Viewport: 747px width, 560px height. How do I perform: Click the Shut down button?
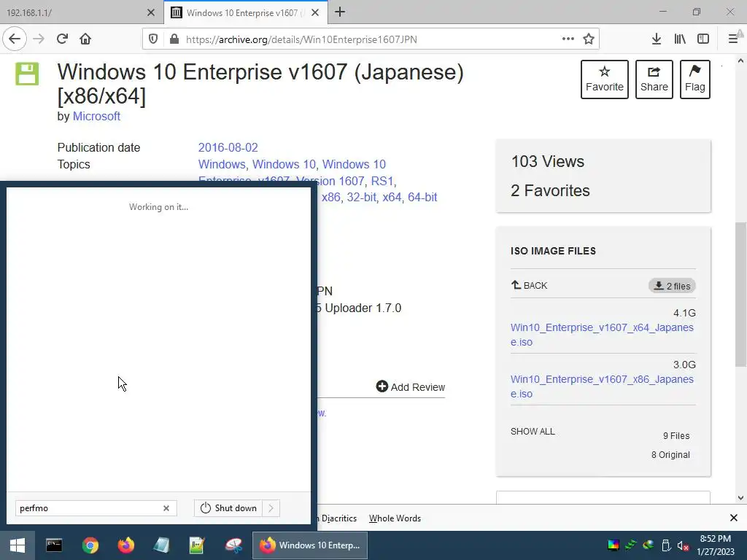coord(228,508)
